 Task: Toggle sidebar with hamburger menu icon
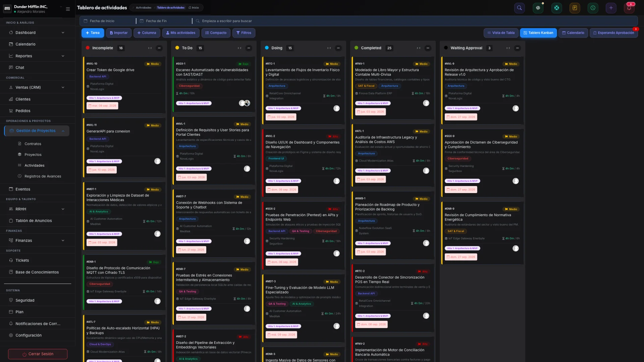[x=68, y=9]
